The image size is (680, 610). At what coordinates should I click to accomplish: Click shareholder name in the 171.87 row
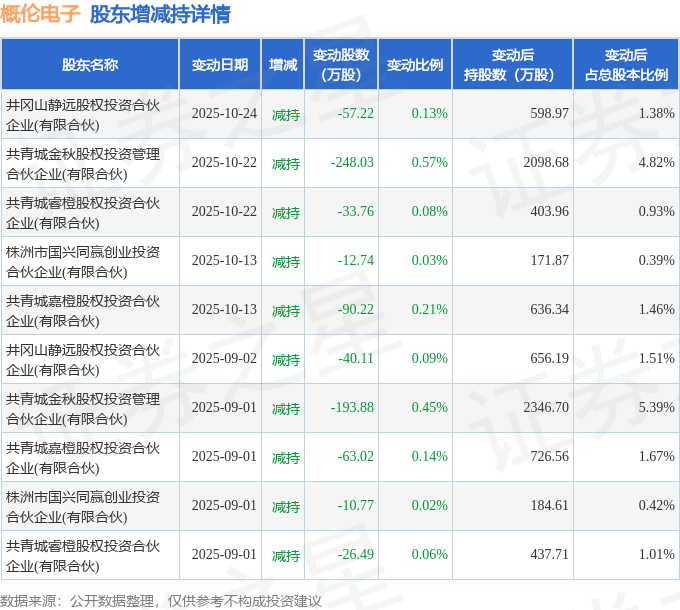tap(83, 262)
